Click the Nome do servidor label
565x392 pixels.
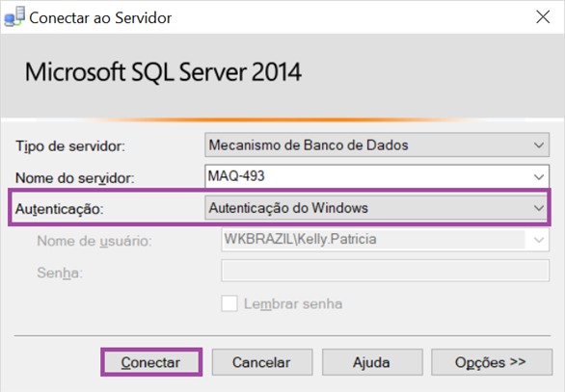tap(74, 178)
